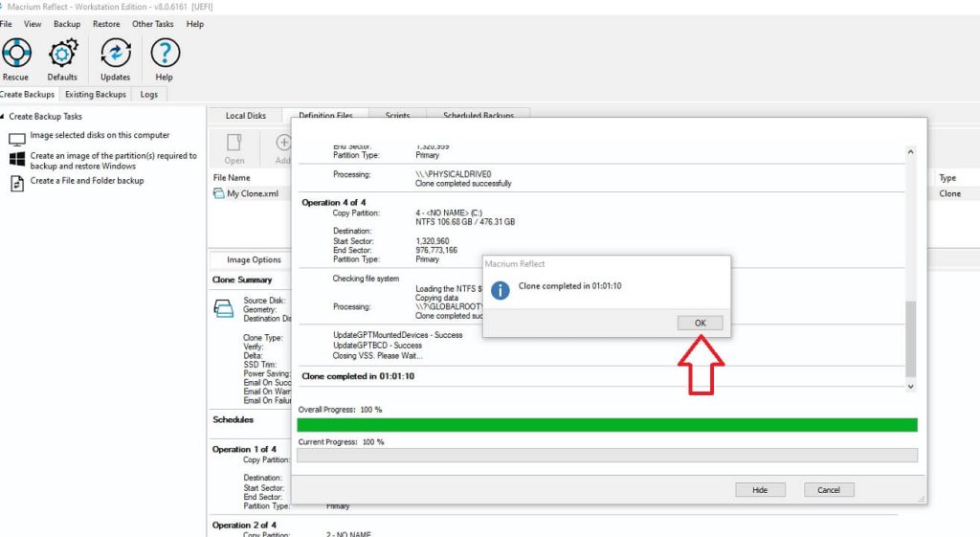Open the Help question mark icon
Viewport: 980px width, 537px height.
click(165, 54)
